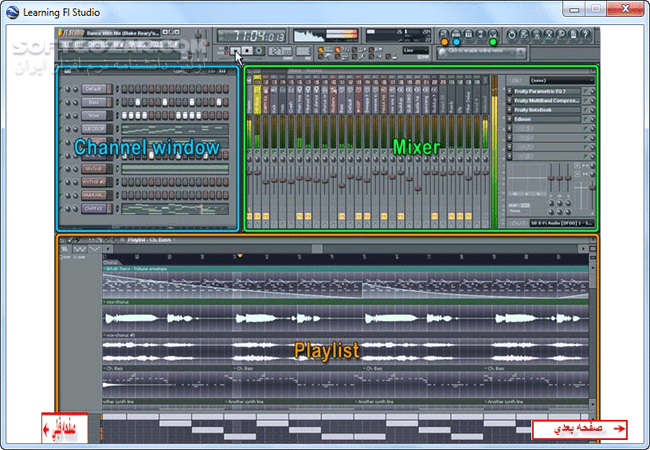Click the question mark help icon
This screenshot has width=650, height=450.
[585, 35]
